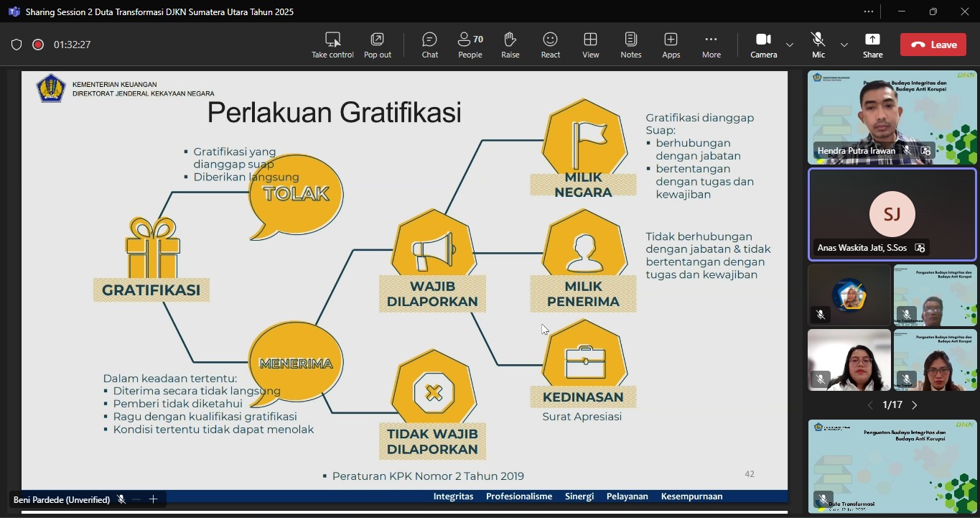Go to next participants page arrow

[x=915, y=405]
